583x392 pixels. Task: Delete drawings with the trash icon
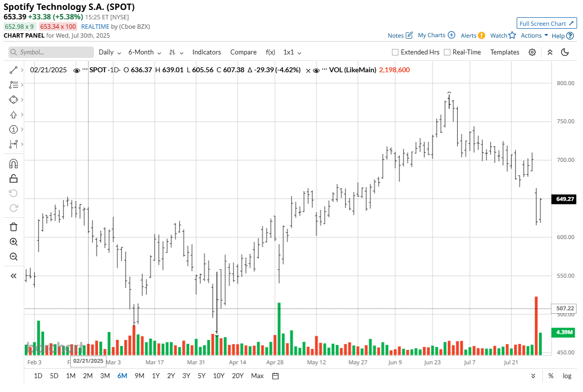click(13, 227)
